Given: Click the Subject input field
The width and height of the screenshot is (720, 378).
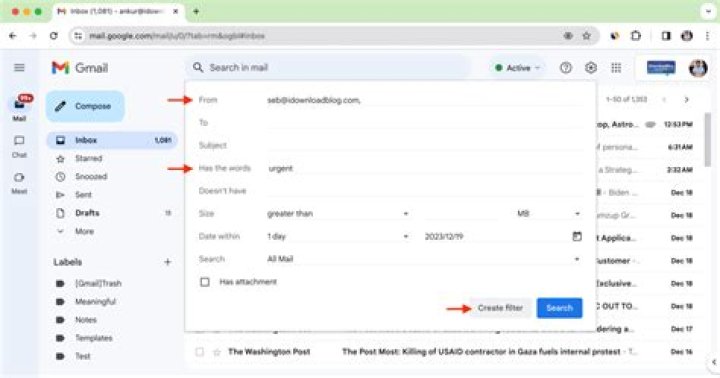Looking at the screenshot, I should (425, 146).
